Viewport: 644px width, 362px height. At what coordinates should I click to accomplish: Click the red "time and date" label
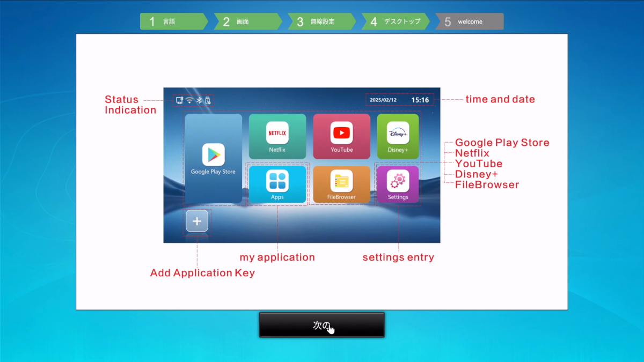click(500, 99)
